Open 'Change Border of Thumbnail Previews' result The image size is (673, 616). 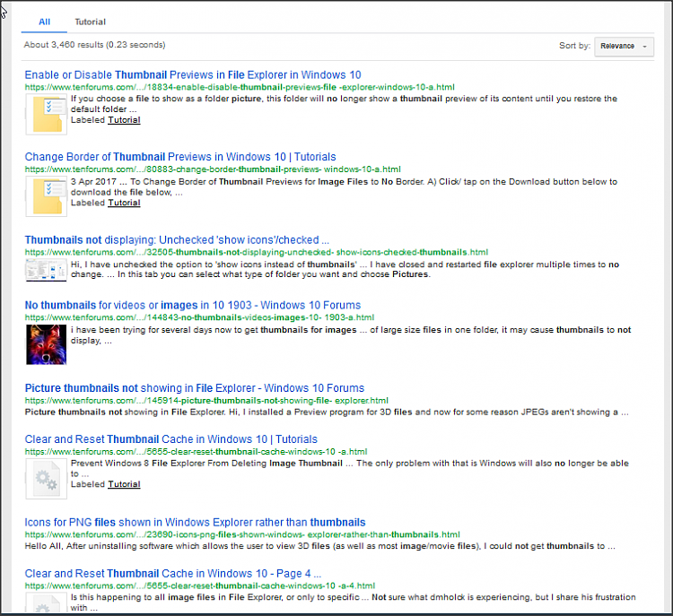click(180, 157)
